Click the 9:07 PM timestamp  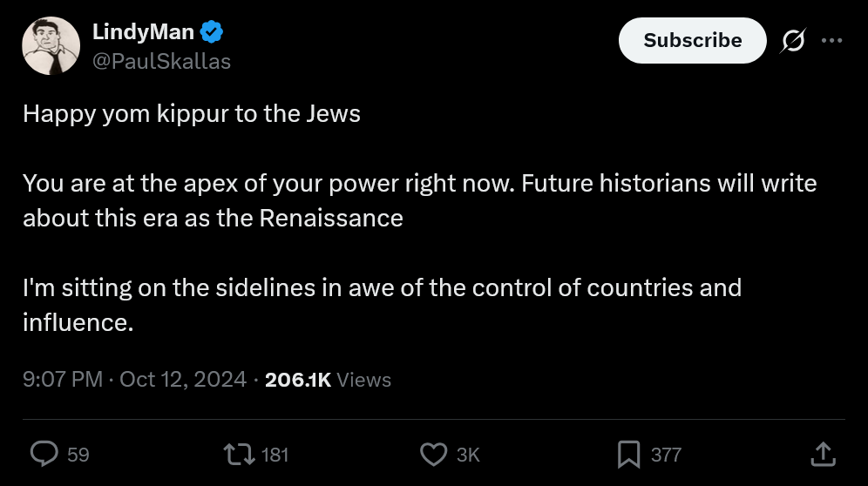pos(63,380)
